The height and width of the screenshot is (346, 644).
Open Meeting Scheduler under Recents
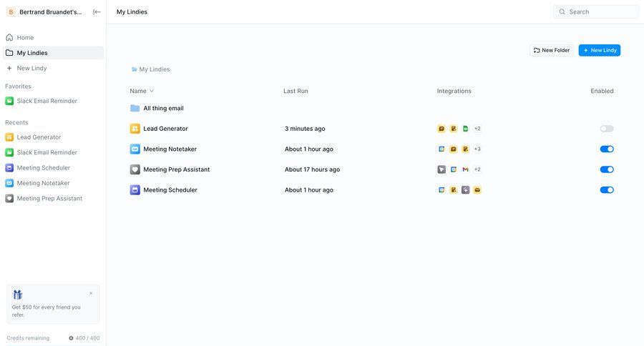pos(53,167)
